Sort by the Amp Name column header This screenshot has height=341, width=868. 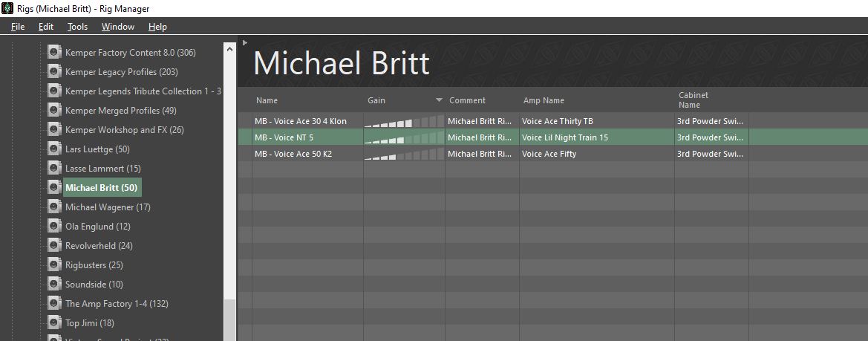[544, 100]
